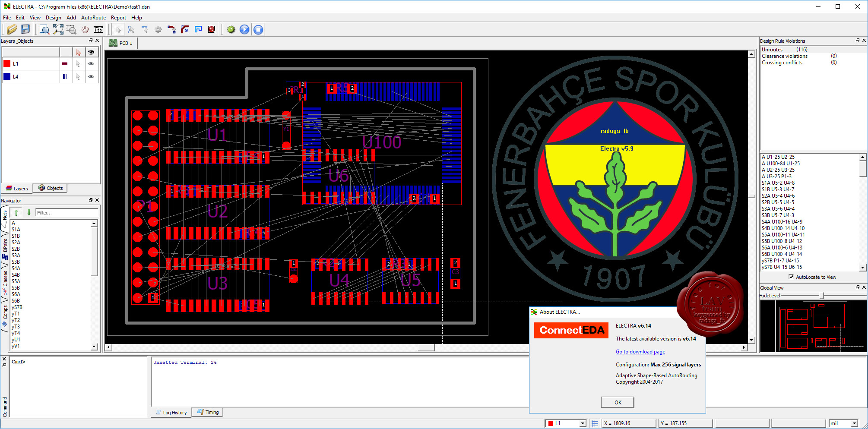Viewport: 868px width, 429px height.
Task: Open the File menu
Action: 7,18
